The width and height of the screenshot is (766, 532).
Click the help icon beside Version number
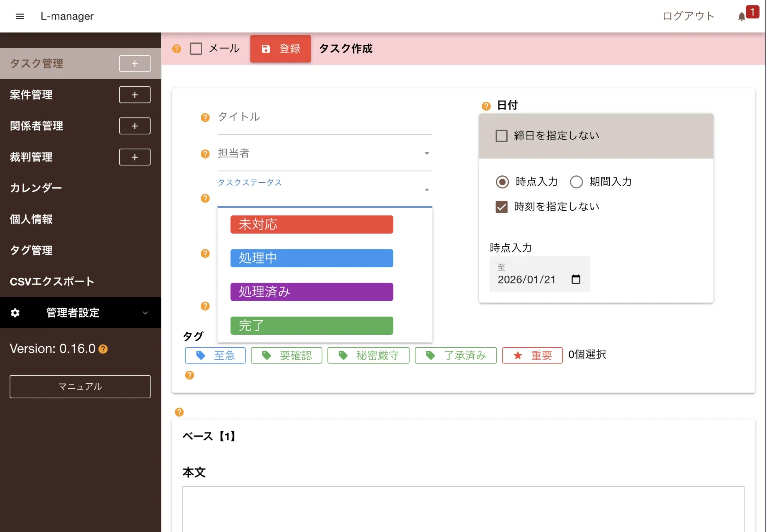click(103, 349)
